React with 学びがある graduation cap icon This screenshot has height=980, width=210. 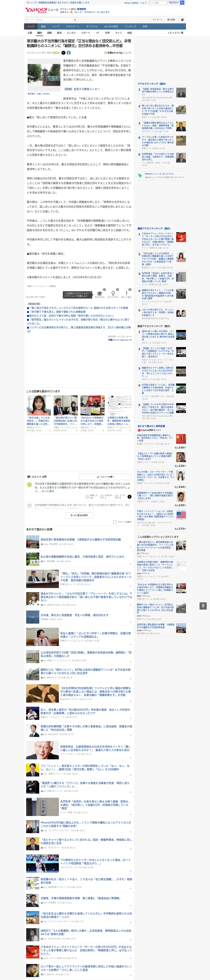tap(100, 293)
